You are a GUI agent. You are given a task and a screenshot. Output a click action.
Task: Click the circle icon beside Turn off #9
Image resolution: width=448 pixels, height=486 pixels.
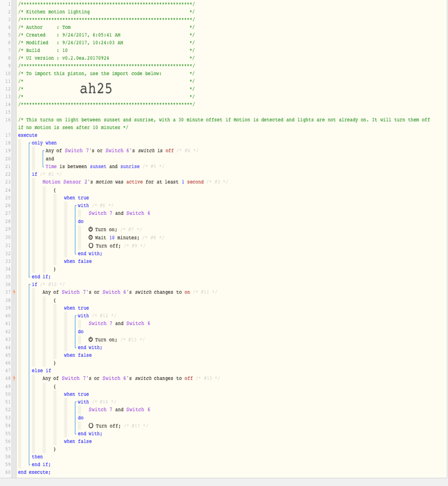coord(91,245)
